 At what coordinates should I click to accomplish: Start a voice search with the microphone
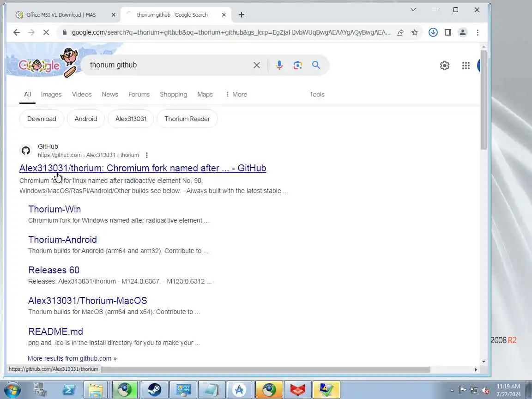pyautogui.click(x=279, y=65)
